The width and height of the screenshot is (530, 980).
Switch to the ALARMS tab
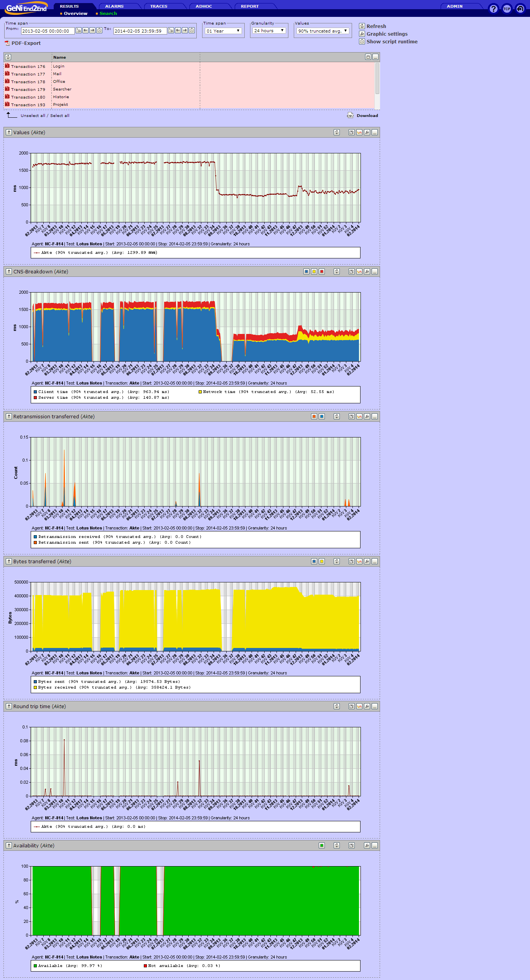114,6
